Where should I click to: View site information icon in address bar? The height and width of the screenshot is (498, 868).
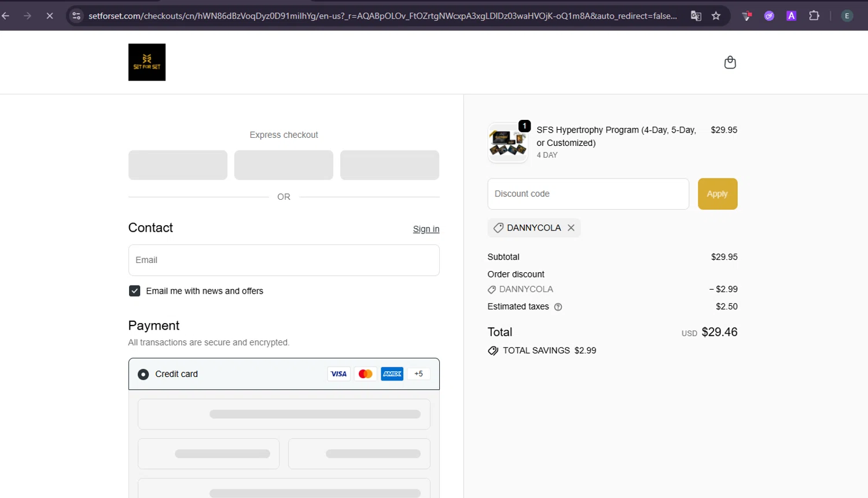(76, 16)
